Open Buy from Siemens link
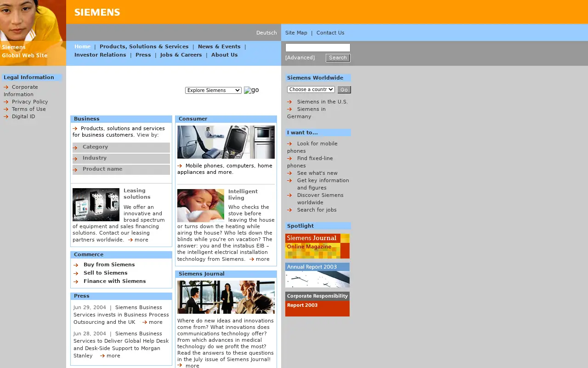588x368 pixels. click(109, 264)
